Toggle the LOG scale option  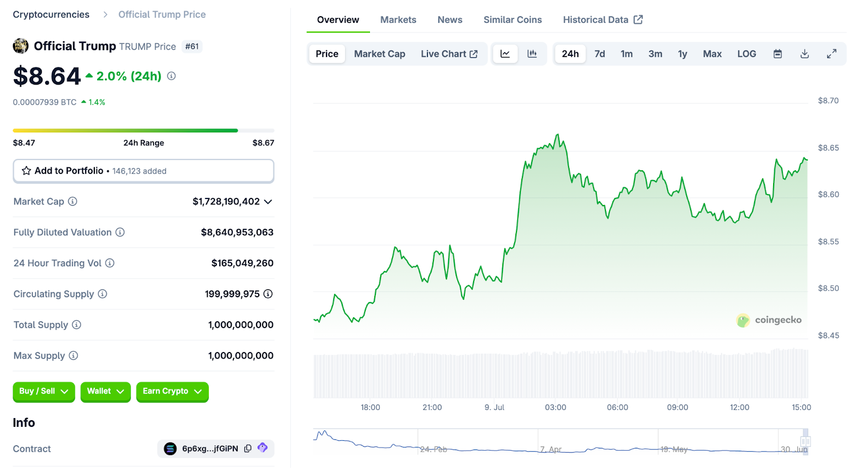746,54
